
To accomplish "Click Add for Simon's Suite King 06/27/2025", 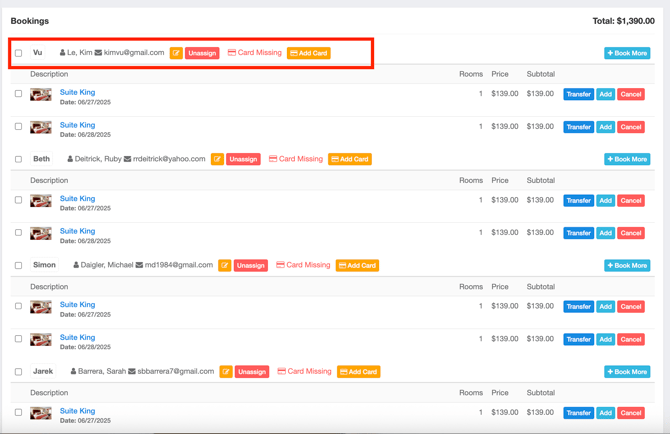I will [x=605, y=307].
